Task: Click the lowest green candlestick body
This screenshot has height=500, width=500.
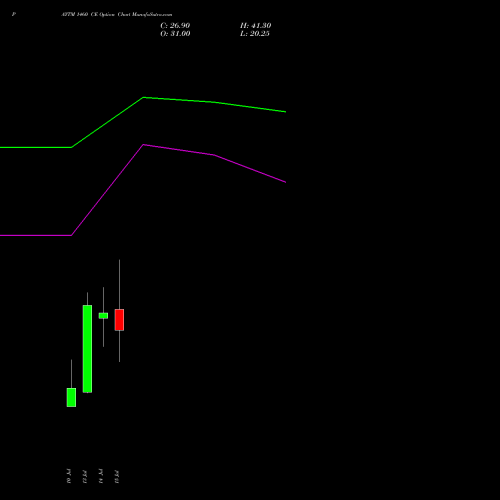Action: [71, 397]
